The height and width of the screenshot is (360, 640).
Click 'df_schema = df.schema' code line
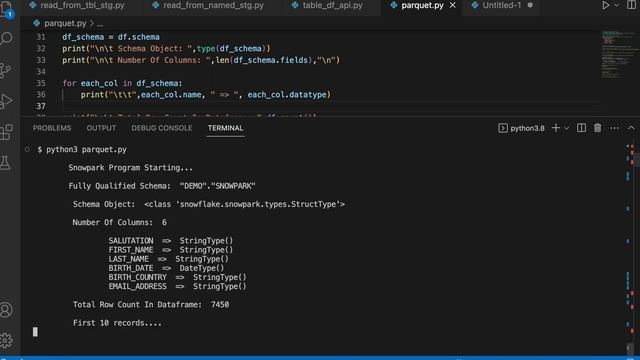click(x=111, y=37)
